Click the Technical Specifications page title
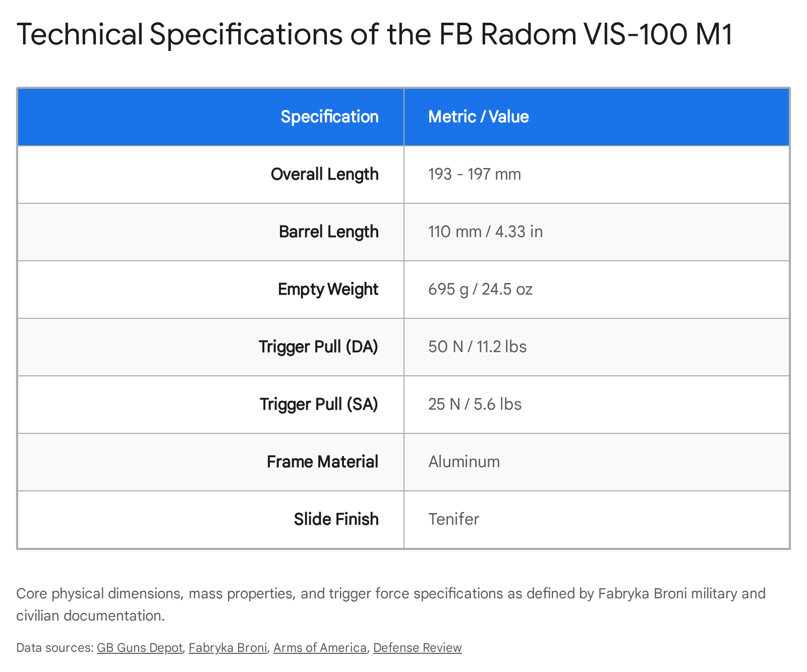Image resolution: width=807 pixels, height=672 pixels. coord(374,34)
